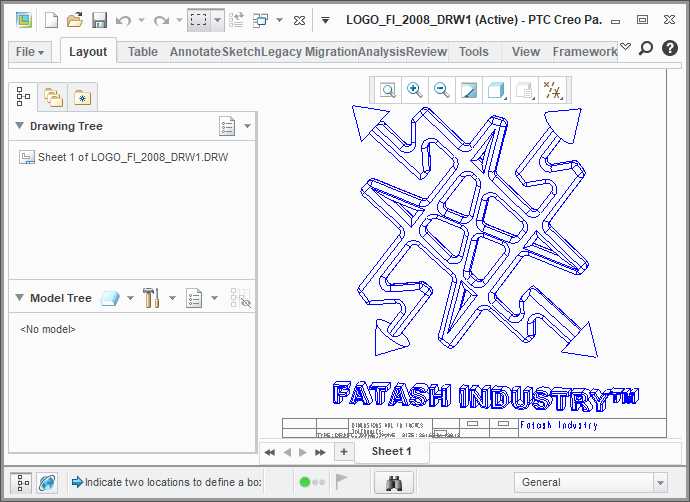Select the box selection tool
The image size is (690, 502).
(x=198, y=20)
